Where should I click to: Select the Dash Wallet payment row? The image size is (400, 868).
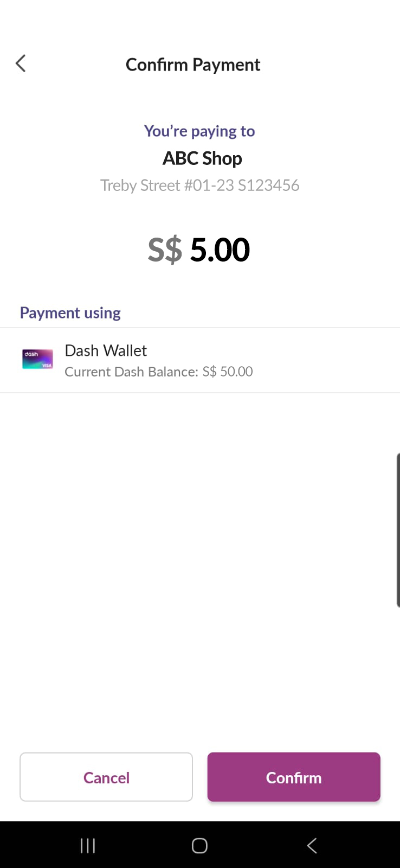[200, 360]
